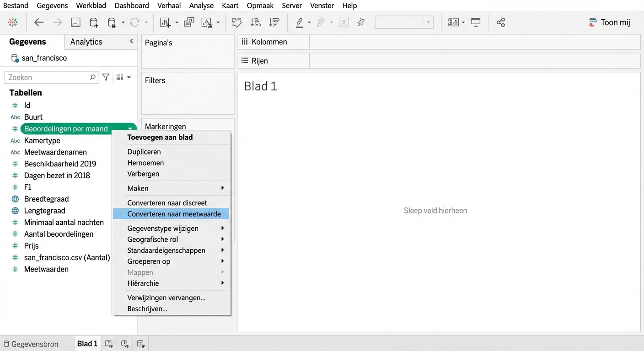Open the Gegevensbron tab
Screen dimensions: 644x351
pos(31,344)
